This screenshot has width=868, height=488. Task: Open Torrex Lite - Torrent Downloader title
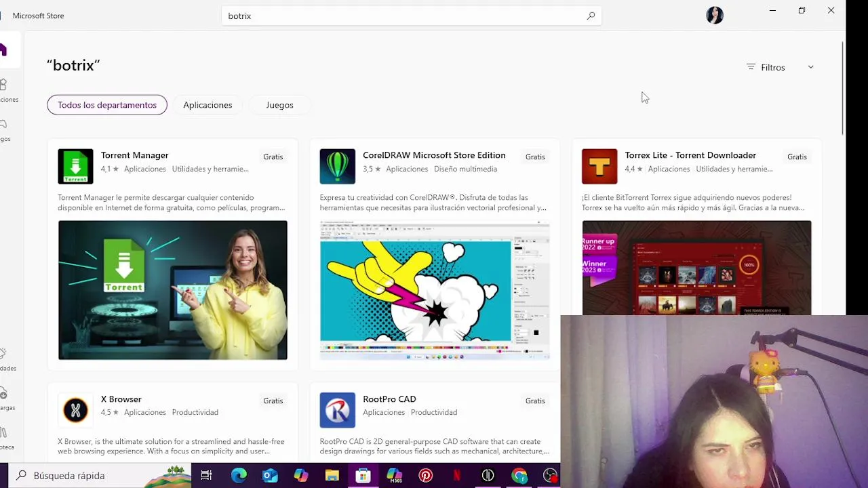(x=690, y=155)
